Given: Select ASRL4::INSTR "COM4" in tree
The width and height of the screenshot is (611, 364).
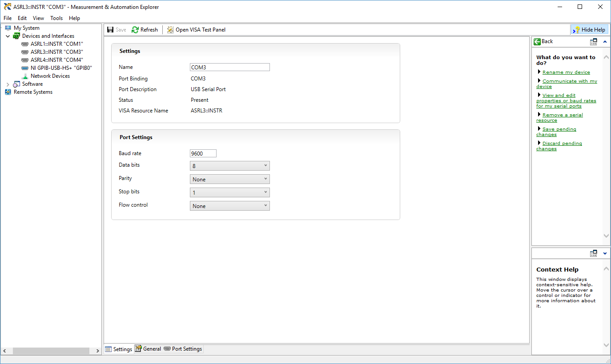Looking at the screenshot, I should pyautogui.click(x=57, y=60).
